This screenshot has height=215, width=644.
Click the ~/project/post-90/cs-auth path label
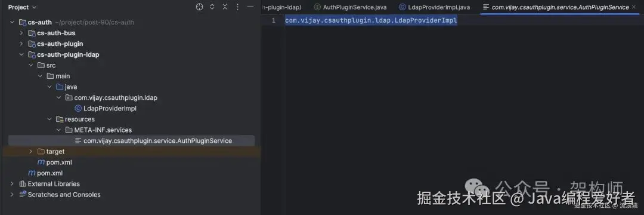94,22
